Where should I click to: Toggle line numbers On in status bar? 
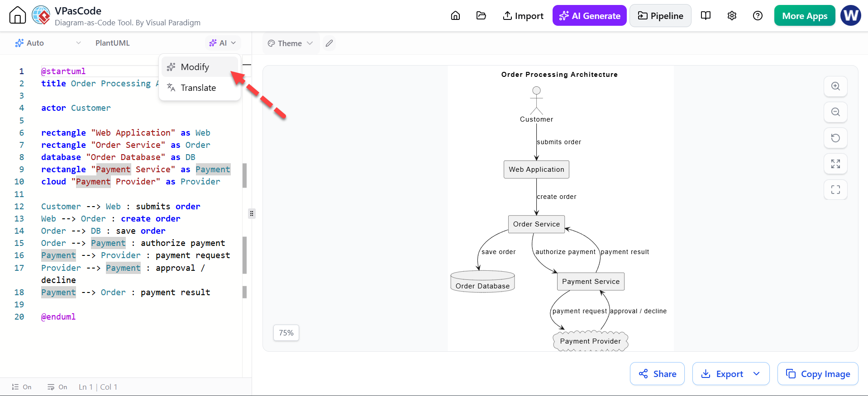click(22, 387)
